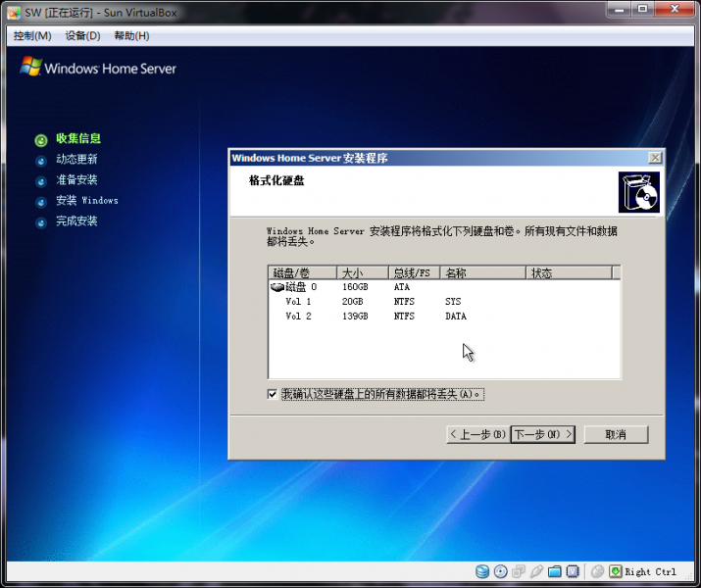Viewport: 701px width, 588px height.
Task: Minimize the VirtualBox window
Action: (620, 9)
